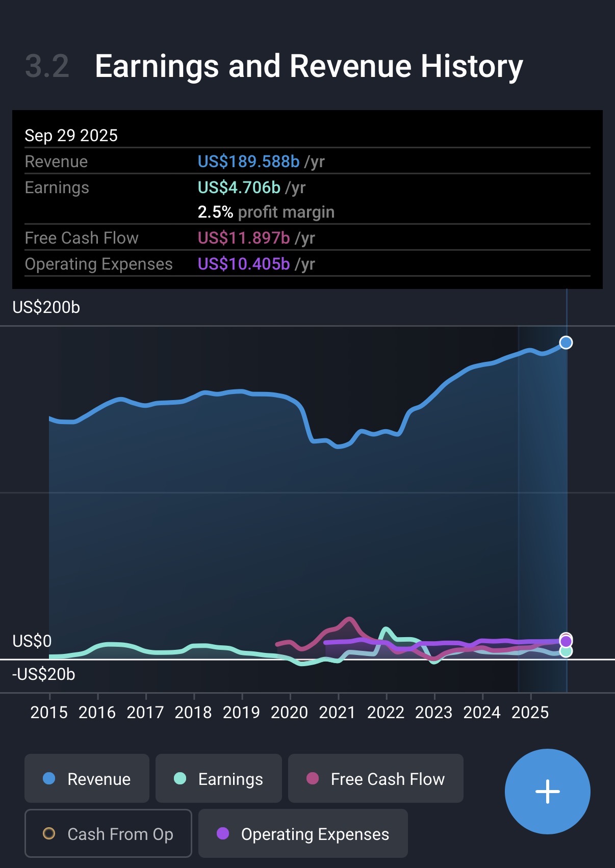Click the blue Revenue data point marker
Screen dimensions: 615x868
[x=566, y=343]
